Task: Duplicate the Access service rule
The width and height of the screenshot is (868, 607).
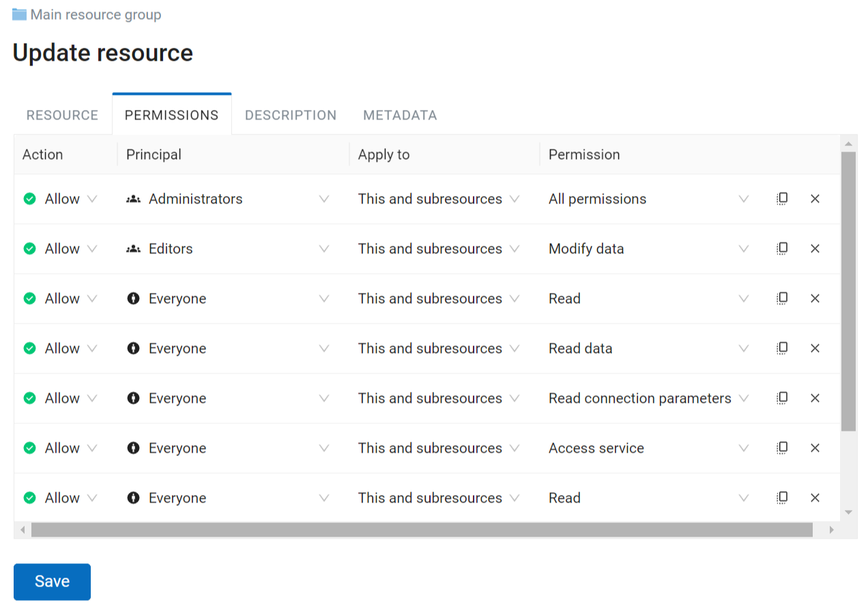Action: 782,448
